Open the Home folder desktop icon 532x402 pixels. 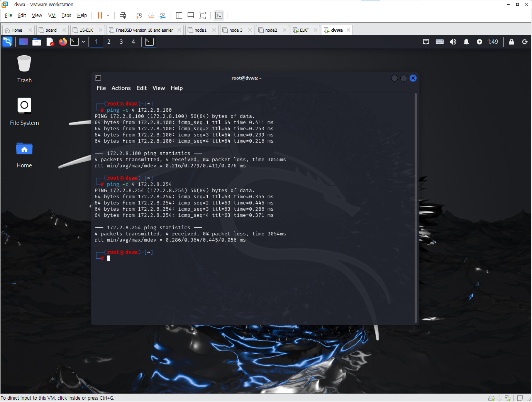click(24, 155)
